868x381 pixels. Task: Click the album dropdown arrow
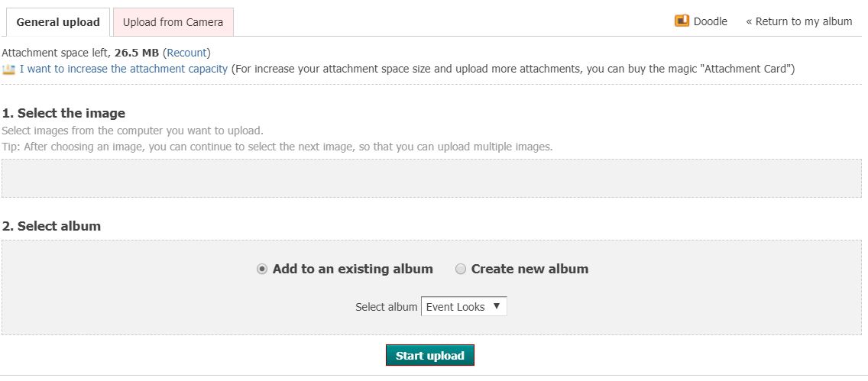pyautogui.click(x=496, y=307)
